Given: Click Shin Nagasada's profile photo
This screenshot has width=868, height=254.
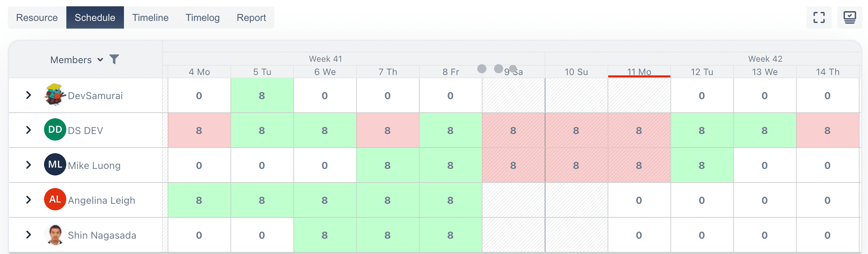Looking at the screenshot, I should [x=55, y=234].
